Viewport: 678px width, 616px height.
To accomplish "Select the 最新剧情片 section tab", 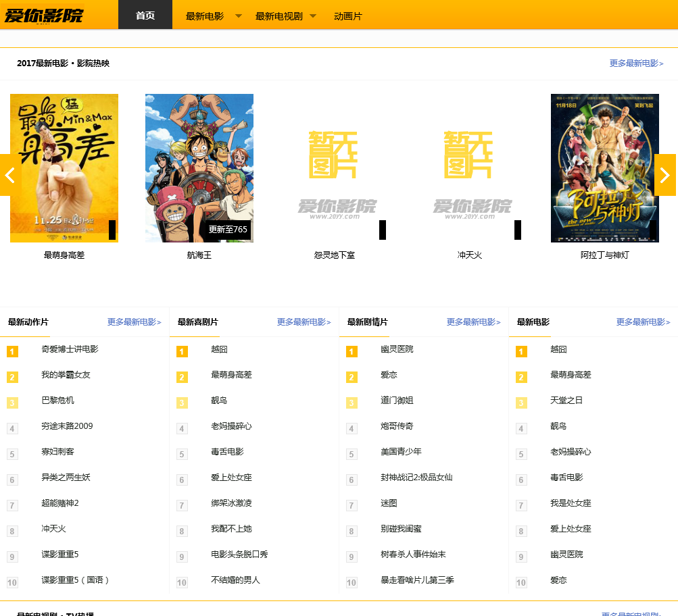I will [368, 322].
